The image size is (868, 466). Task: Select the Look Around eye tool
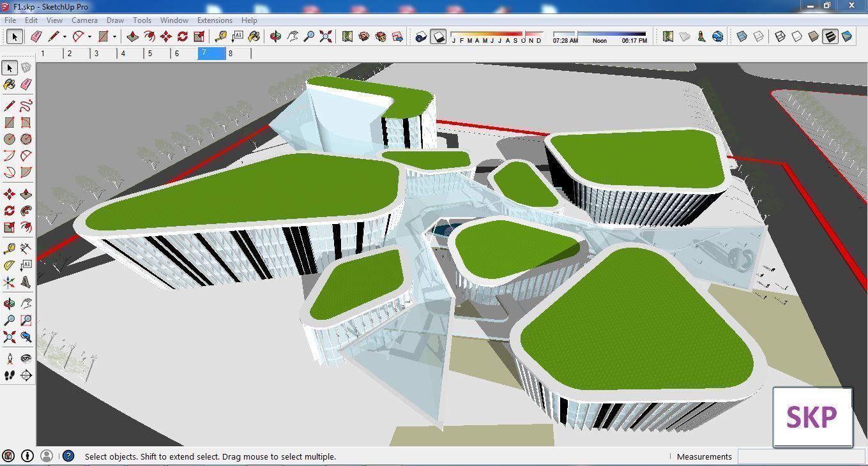click(x=26, y=359)
